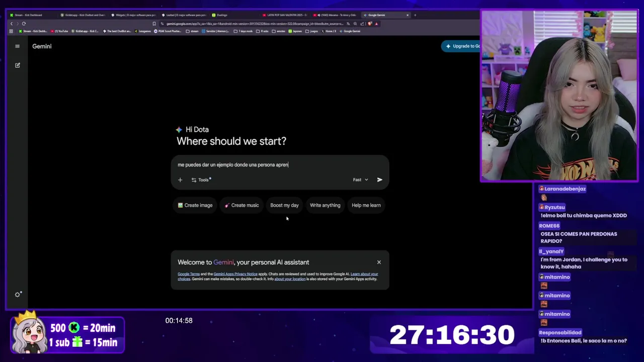Open the Tools menu in the prompt box

pos(201,179)
